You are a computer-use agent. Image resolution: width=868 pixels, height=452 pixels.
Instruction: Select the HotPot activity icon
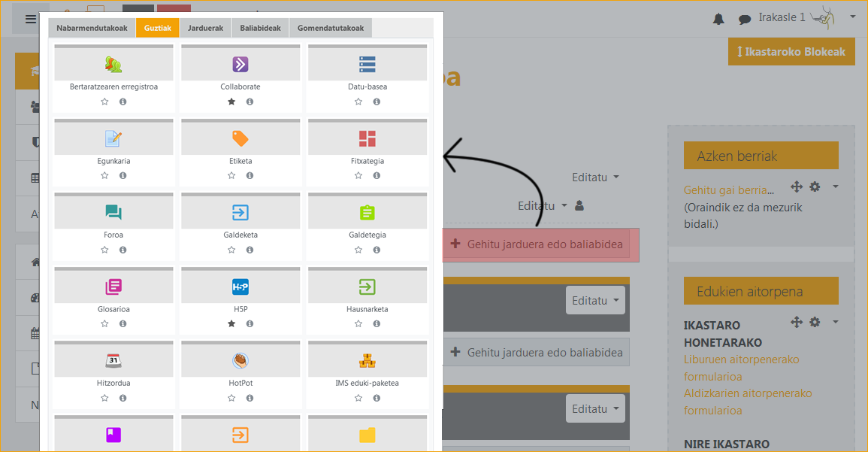pos(240,361)
